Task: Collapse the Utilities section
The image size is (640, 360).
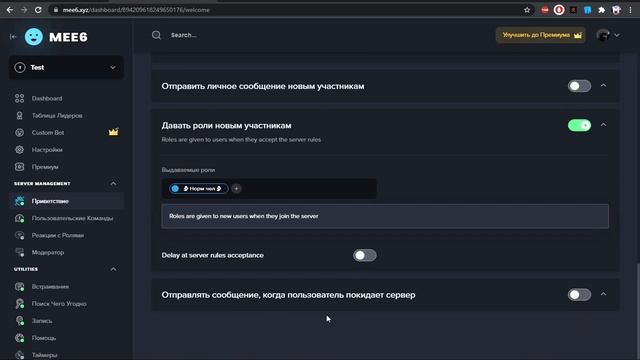Action: click(113, 269)
